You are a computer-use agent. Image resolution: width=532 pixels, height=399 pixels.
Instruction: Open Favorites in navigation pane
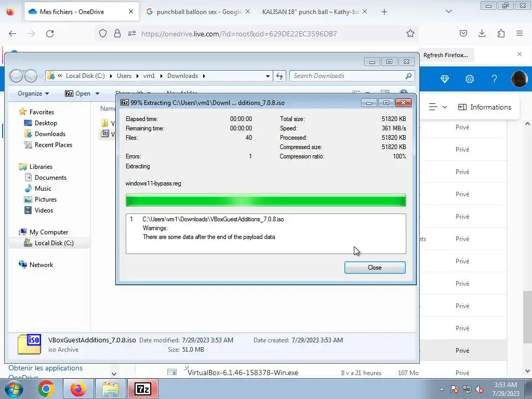(x=42, y=112)
